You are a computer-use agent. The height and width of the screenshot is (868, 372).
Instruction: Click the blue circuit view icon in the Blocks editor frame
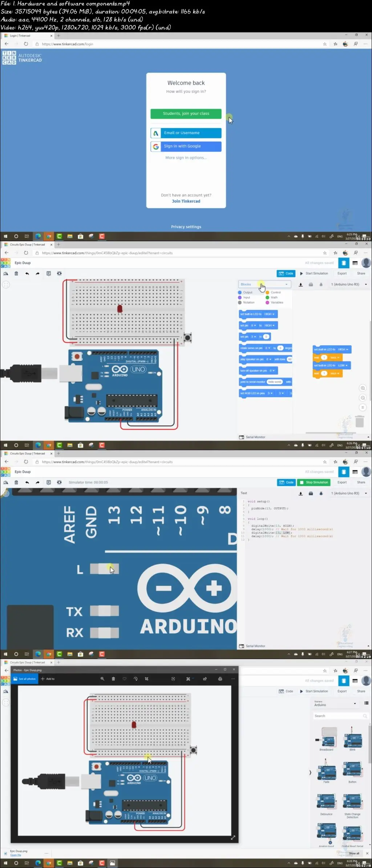(344, 263)
